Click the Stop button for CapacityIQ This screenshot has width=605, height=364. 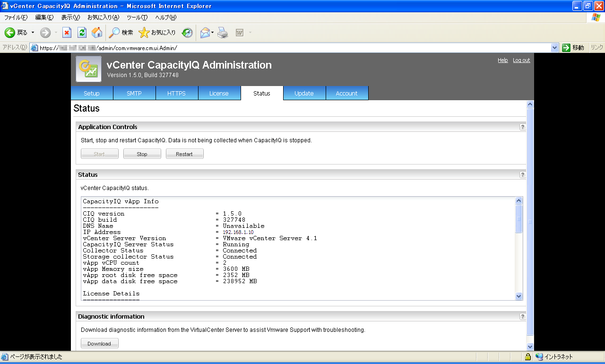(x=142, y=154)
